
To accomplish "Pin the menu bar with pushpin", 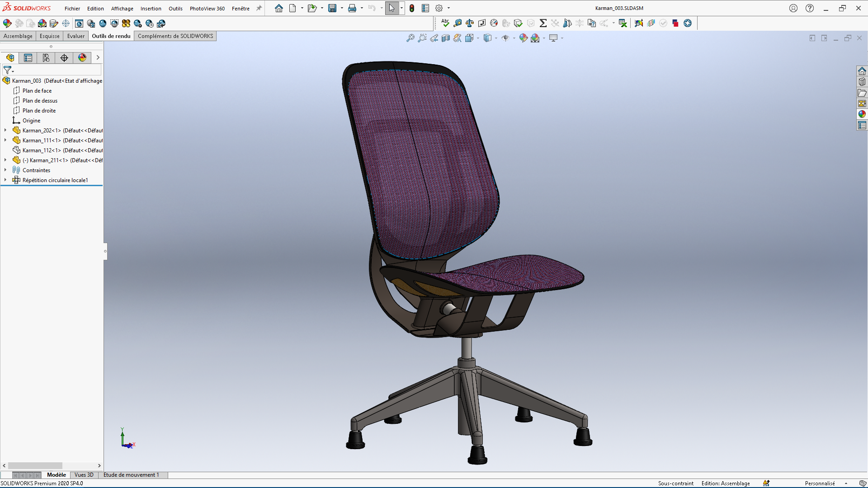I will [259, 8].
